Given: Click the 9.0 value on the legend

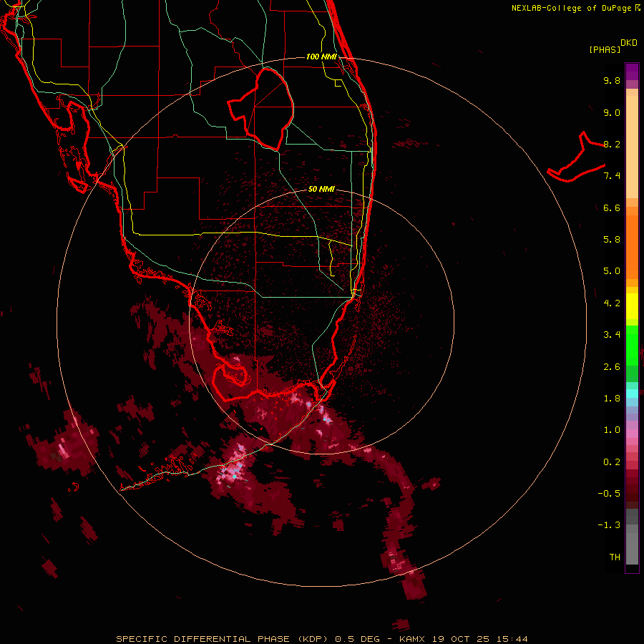Looking at the screenshot, I should pyautogui.click(x=612, y=112).
